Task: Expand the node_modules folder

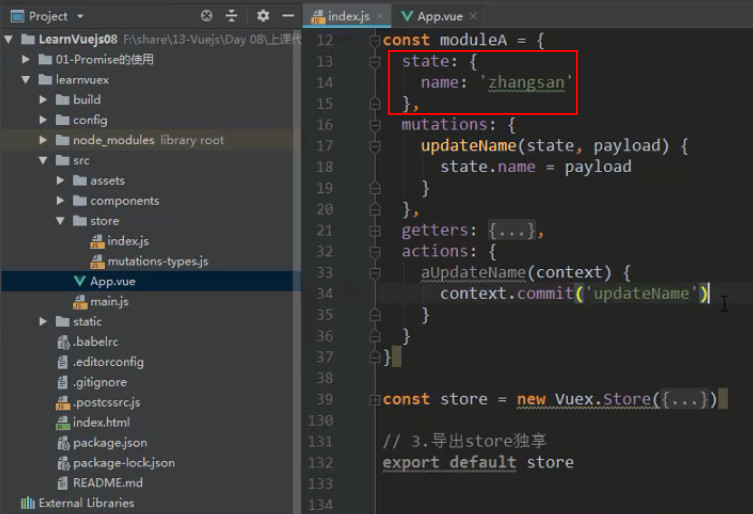Action: coord(43,140)
